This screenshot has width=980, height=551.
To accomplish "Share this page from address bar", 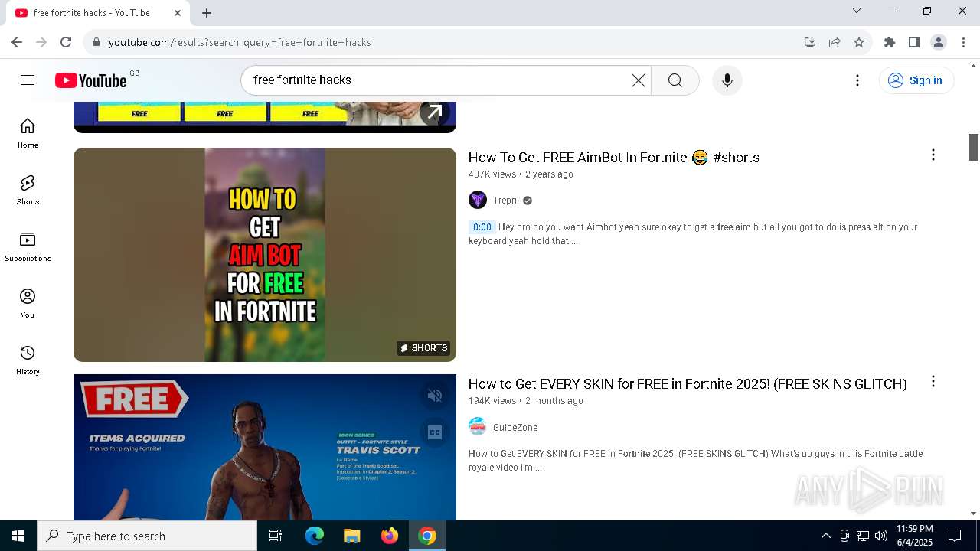I will 835,42.
